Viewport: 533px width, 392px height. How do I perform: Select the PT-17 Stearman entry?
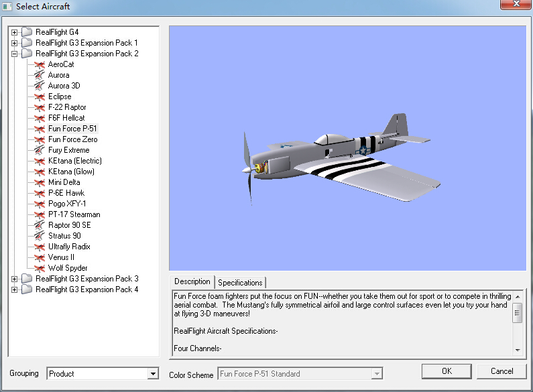(74, 214)
